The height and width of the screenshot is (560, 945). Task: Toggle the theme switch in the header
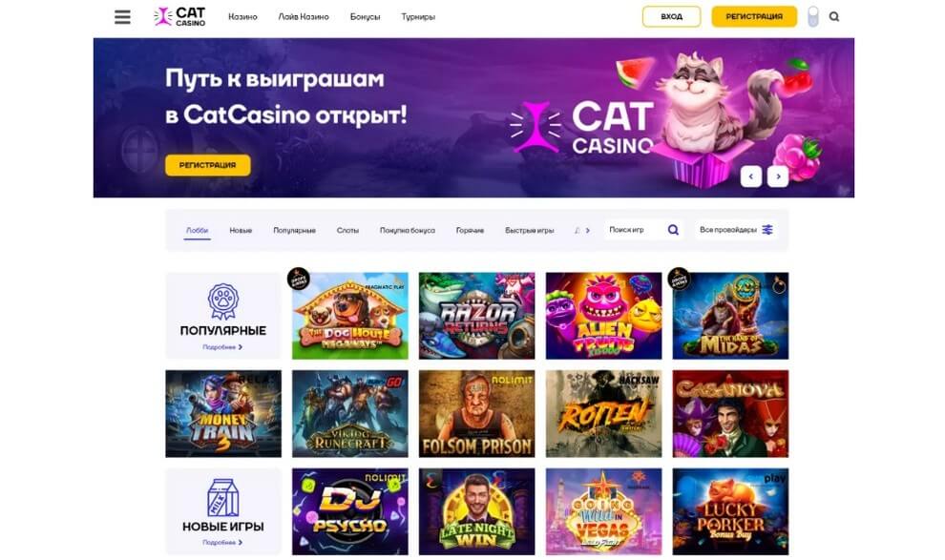click(x=813, y=17)
